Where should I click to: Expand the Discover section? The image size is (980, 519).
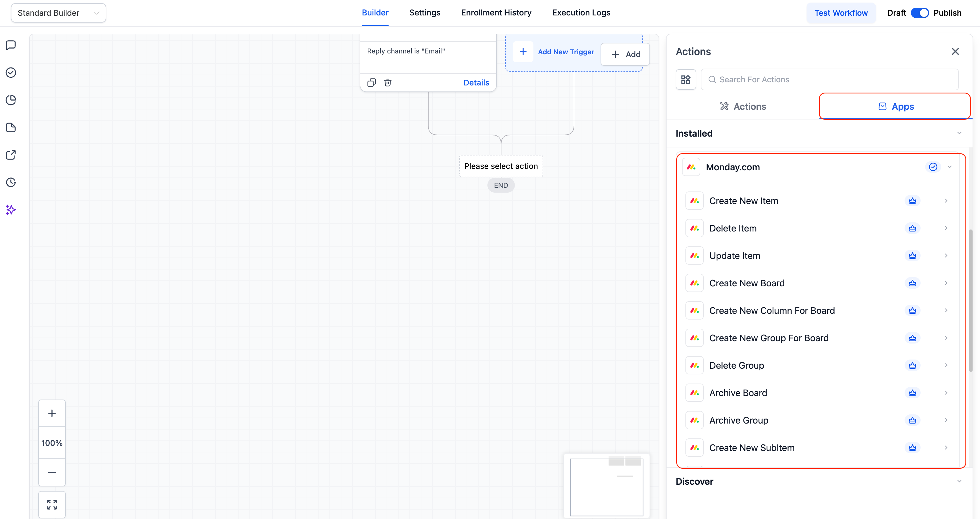coord(959,481)
